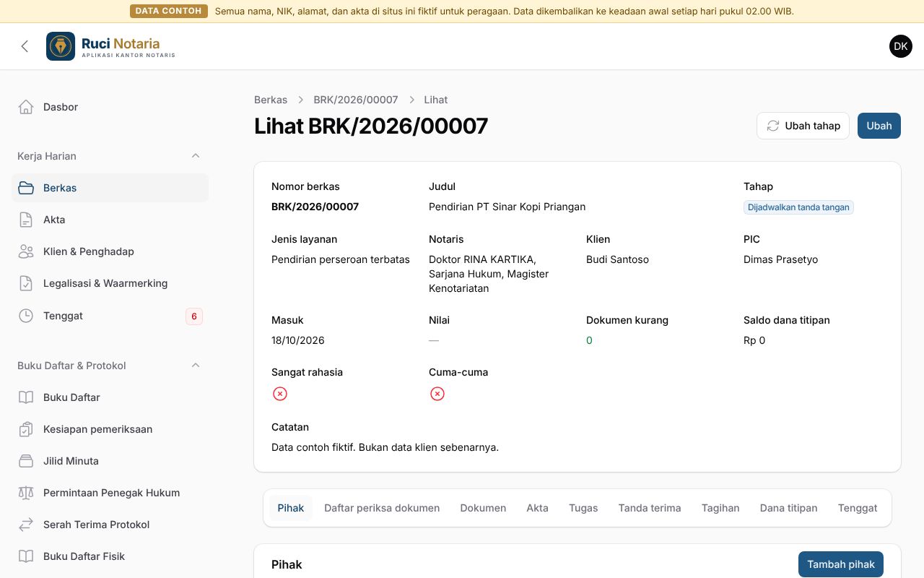Click the Permintaan Penegak Hukum scales icon
This screenshot has height=578, width=924.
tap(26, 493)
